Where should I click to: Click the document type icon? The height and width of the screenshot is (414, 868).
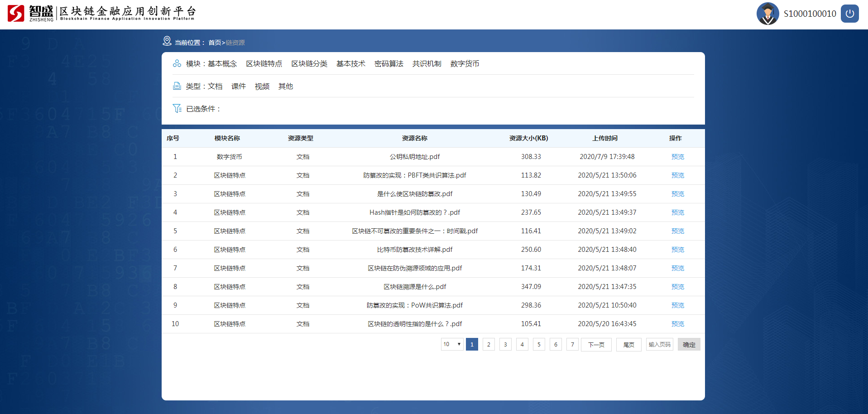tap(177, 86)
